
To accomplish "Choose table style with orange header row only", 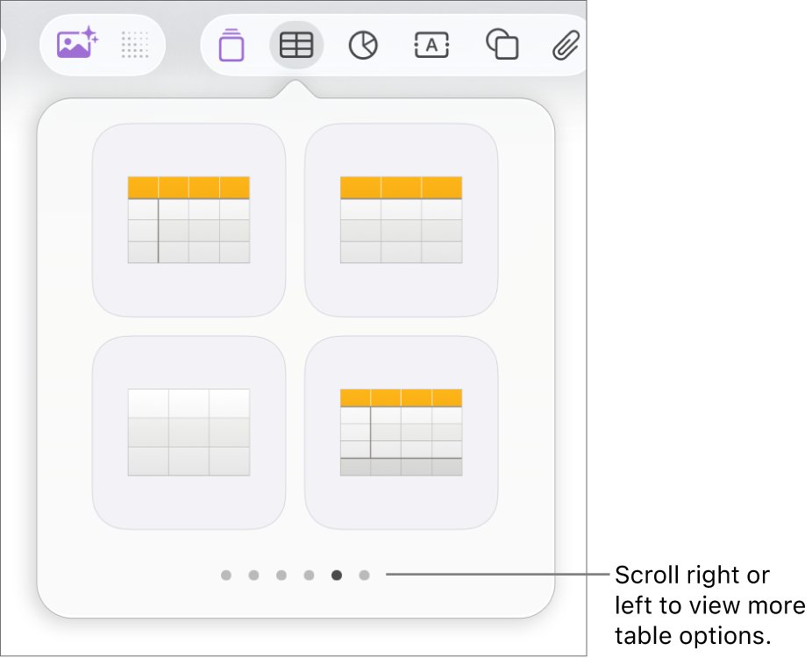I will click(x=402, y=220).
